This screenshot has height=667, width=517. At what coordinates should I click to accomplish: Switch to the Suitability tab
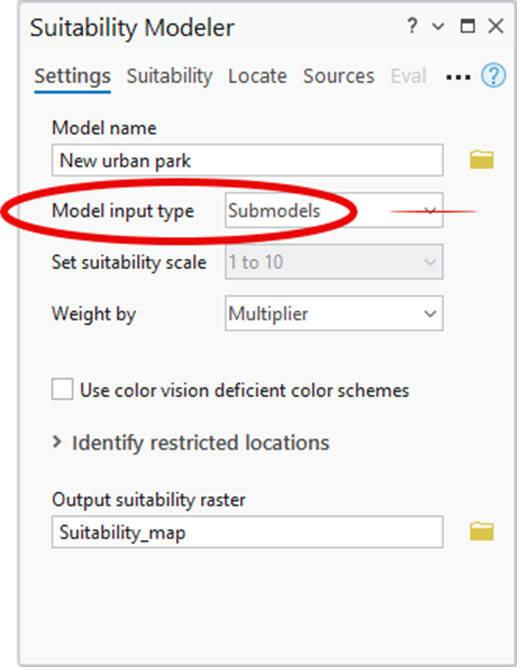click(169, 76)
